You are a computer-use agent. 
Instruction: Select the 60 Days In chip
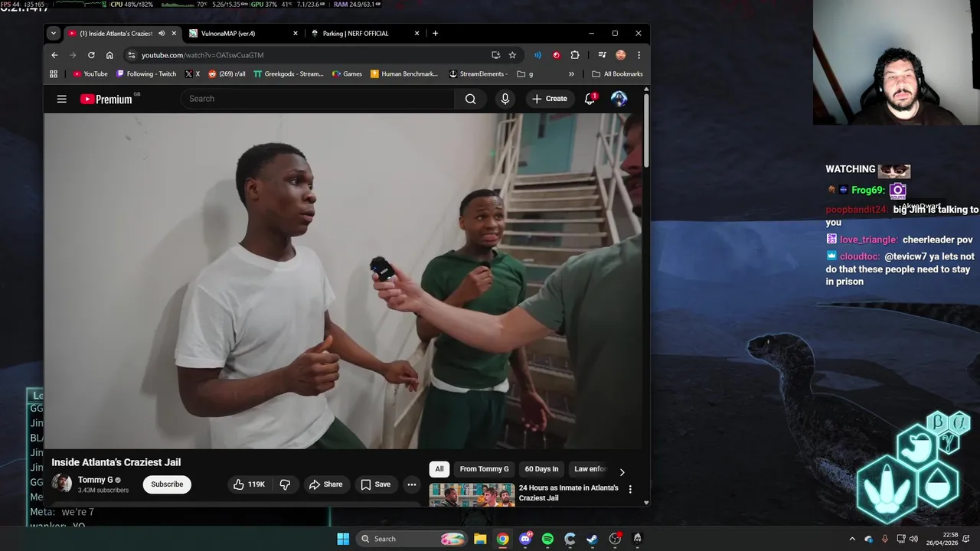click(x=541, y=469)
